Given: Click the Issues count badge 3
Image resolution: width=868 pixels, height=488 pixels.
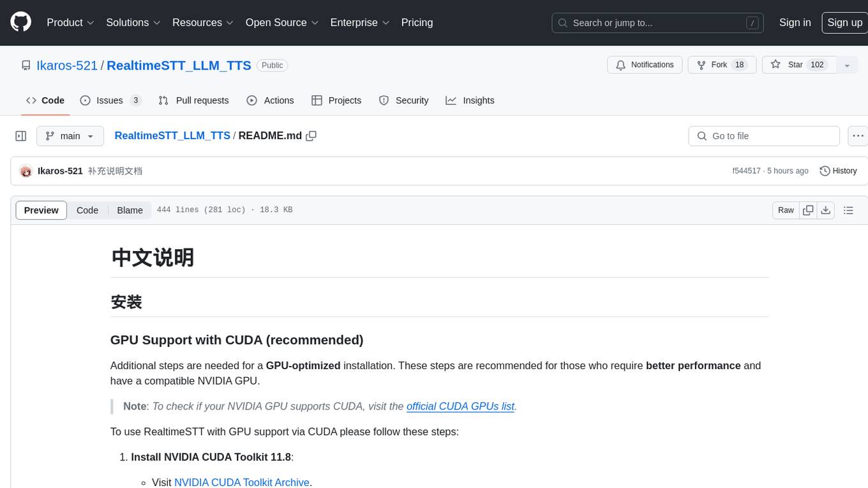Looking at the screenshot, I should click(135, 100).
